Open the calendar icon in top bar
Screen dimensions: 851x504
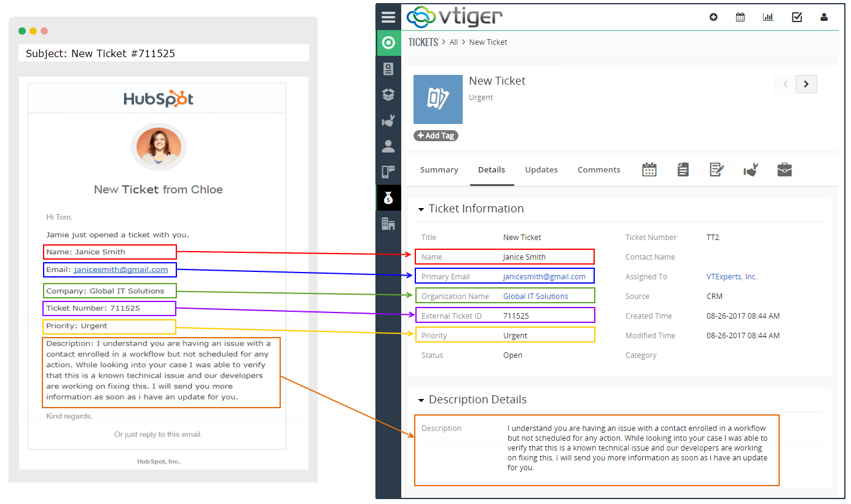pos(740,17)
